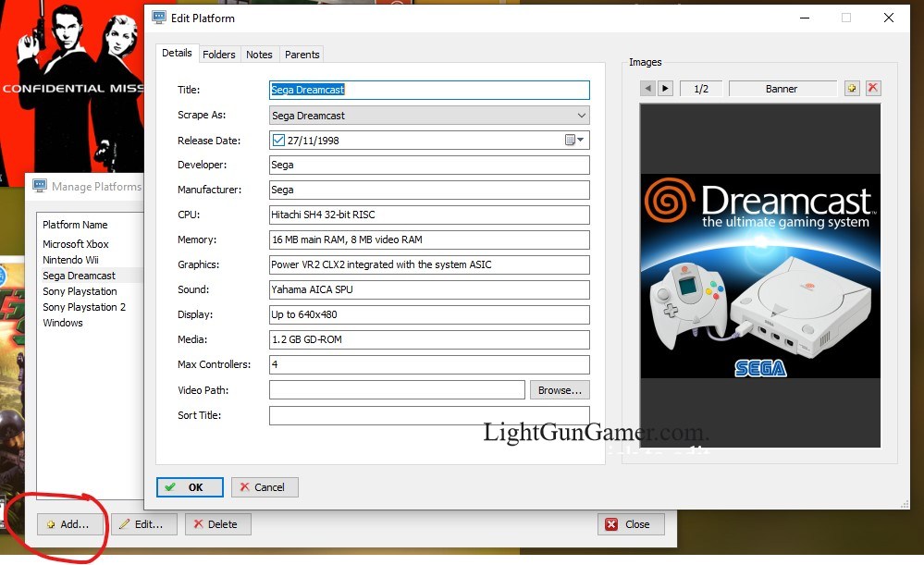This screenshot has width=924, height=565.
Task: Open the Release Date calendar picker
Action: [574, 141]
